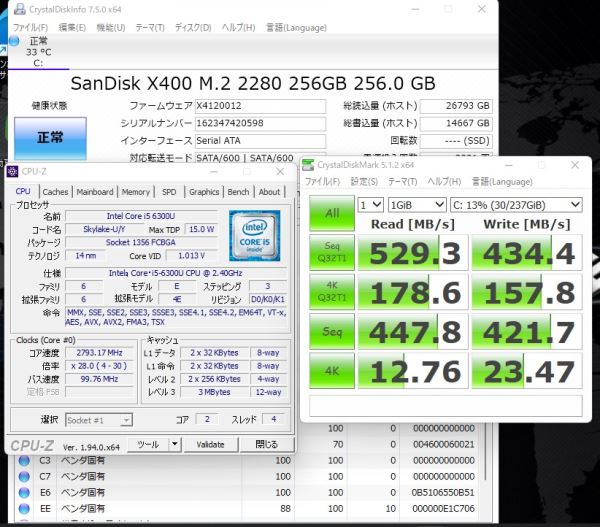Click the firmware field X4120012
The width and height of the screenshot is (600, 527).
[261, 106]
